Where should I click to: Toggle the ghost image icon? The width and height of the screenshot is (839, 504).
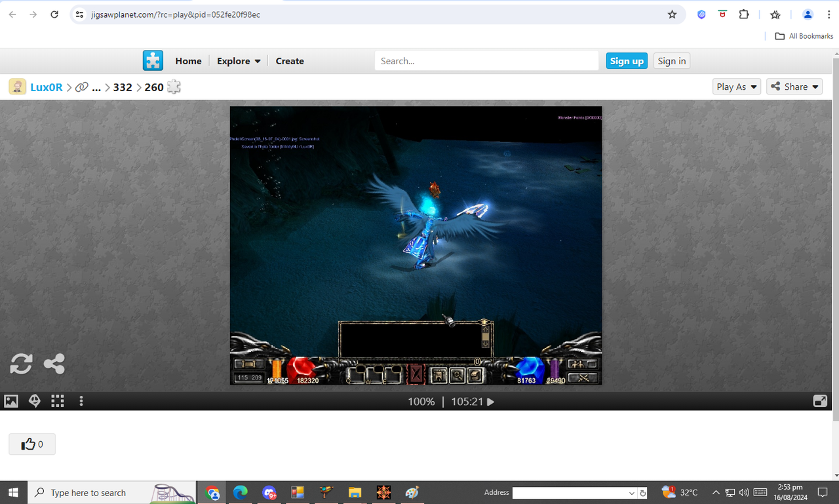coord(35,401)
